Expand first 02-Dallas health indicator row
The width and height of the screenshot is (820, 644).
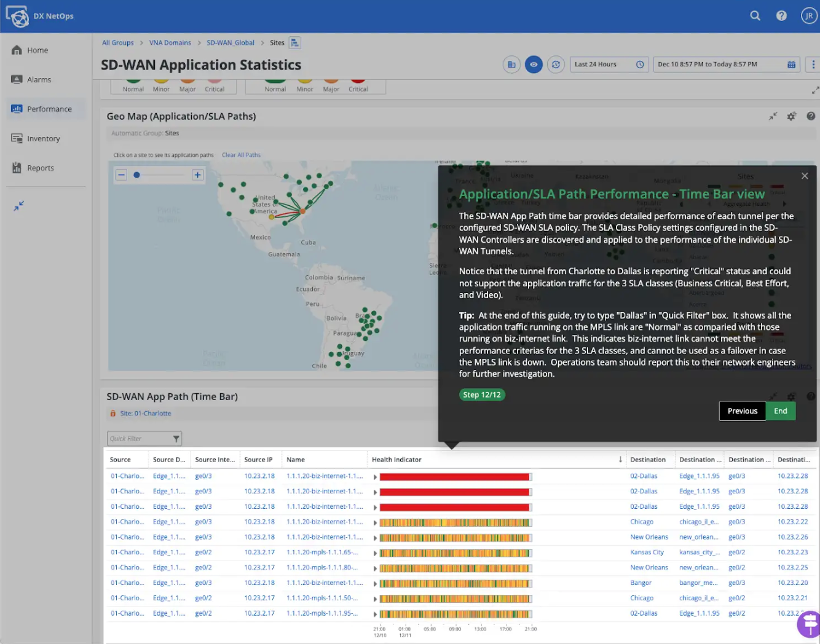click(x=375, y=477)
